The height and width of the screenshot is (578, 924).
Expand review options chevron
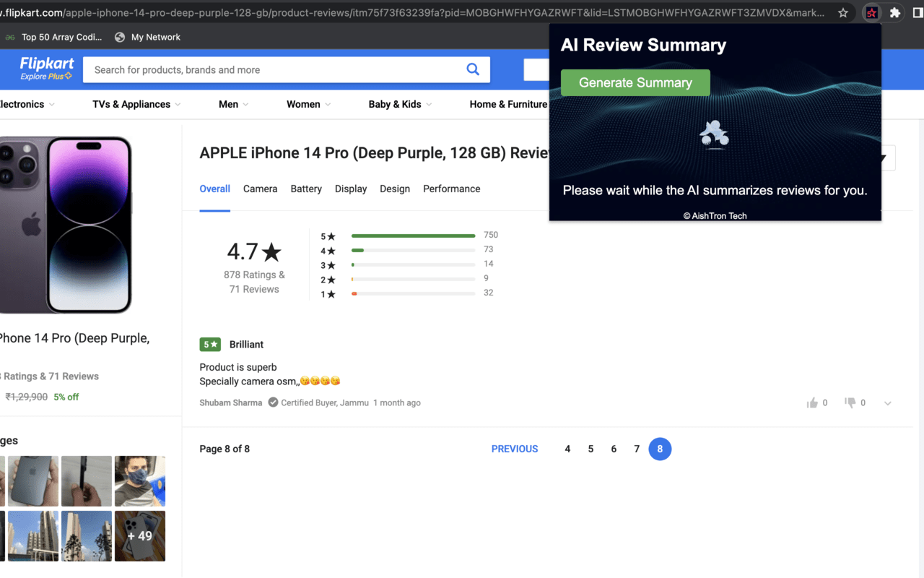point(888,403)
